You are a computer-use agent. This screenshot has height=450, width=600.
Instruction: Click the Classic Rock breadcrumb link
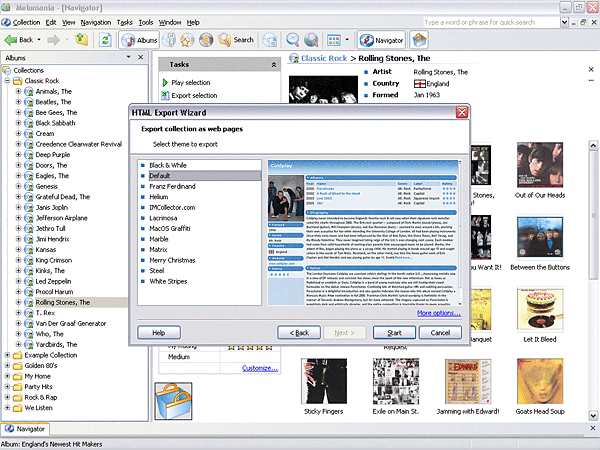click(x=324, y=58)
